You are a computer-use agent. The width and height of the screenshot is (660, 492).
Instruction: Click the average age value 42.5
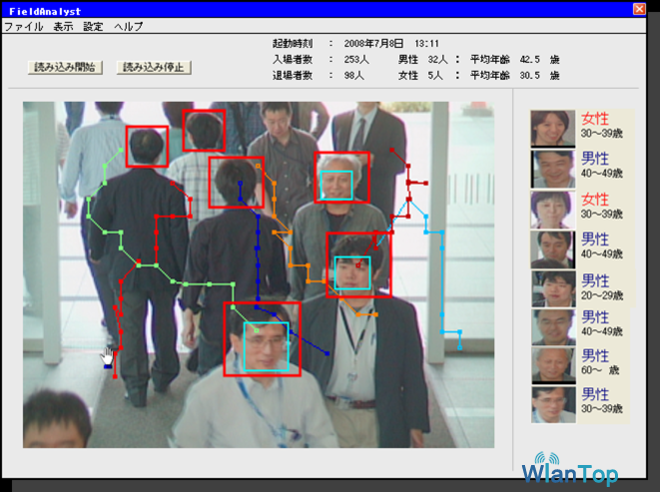click(x=530, y=60)
